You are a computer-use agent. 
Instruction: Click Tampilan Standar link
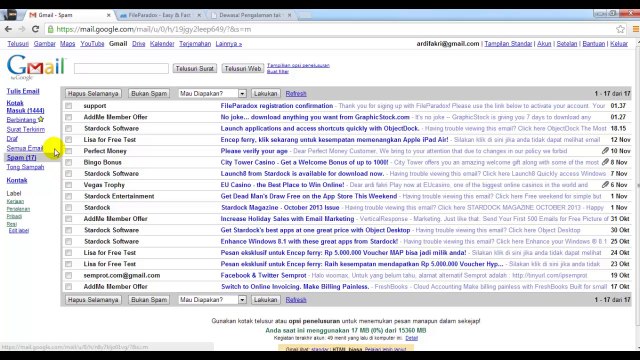pos(508,44)
